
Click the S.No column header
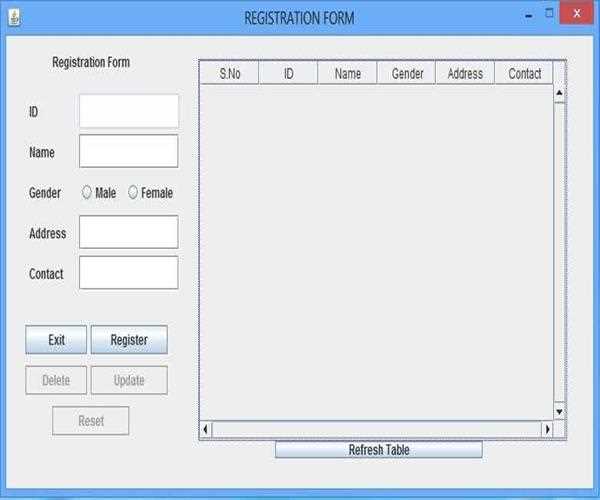(230, 74)
